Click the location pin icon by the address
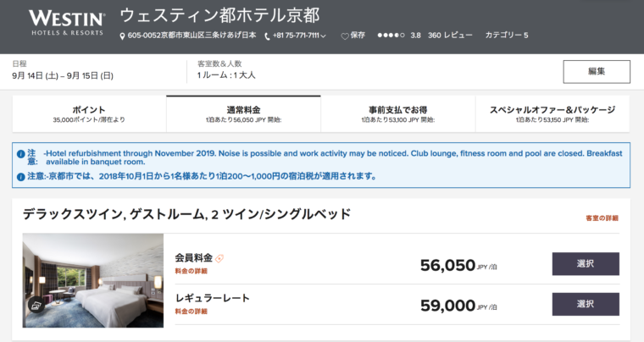The height and width of the screenshot is (342, 644). [x=122, y=36]
